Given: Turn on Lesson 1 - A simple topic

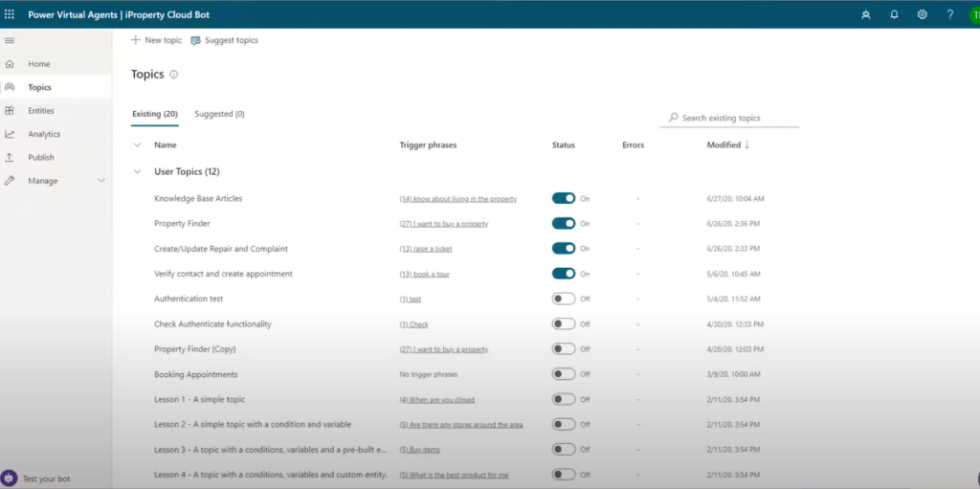Looking at the screenshot, I should (x=563, y=399).
